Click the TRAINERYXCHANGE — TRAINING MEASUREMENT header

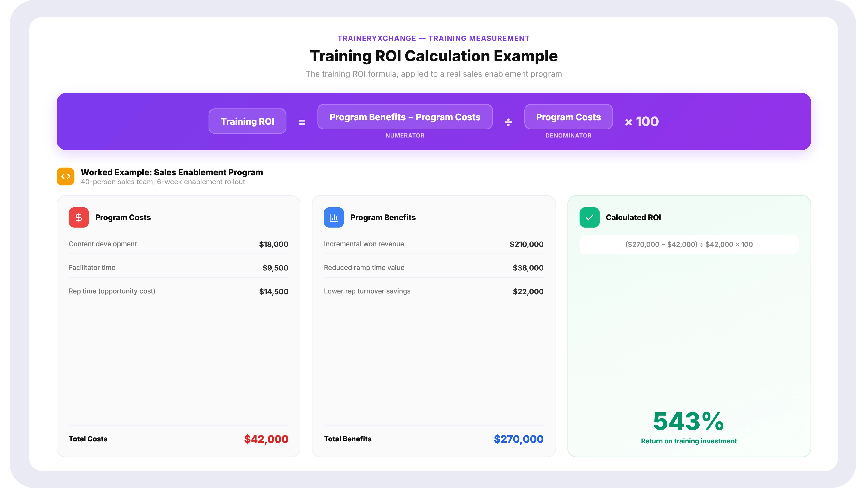tap(434, 38)
